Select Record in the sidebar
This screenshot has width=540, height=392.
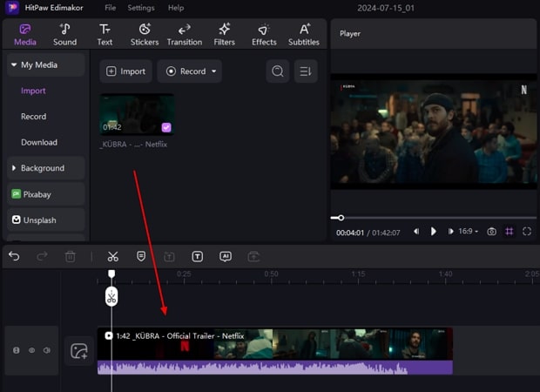click(33, 117)
